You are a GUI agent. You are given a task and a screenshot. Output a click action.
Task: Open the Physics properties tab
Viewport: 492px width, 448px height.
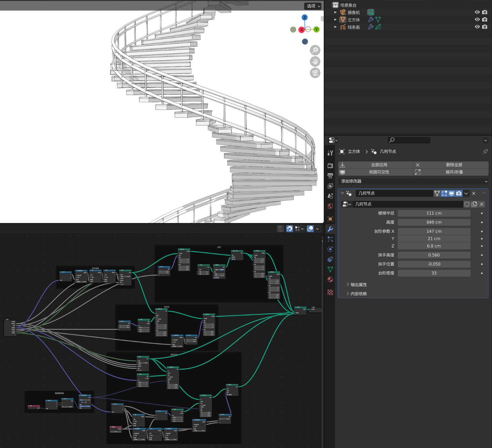click(x=330, y=249)
